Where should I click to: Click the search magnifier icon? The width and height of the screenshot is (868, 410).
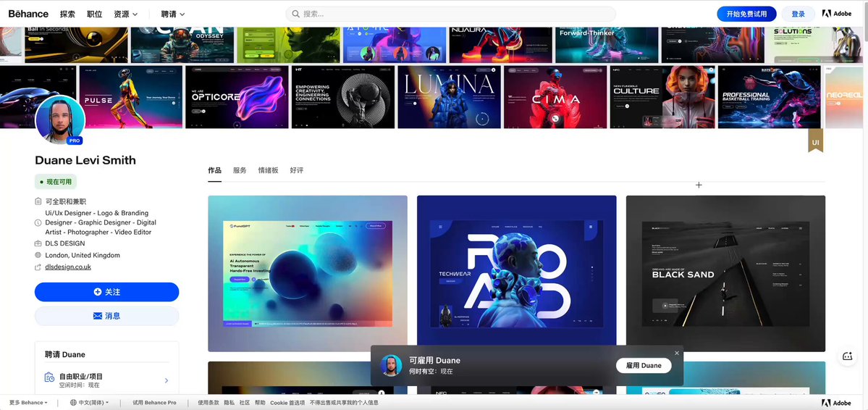click(295, 14)
